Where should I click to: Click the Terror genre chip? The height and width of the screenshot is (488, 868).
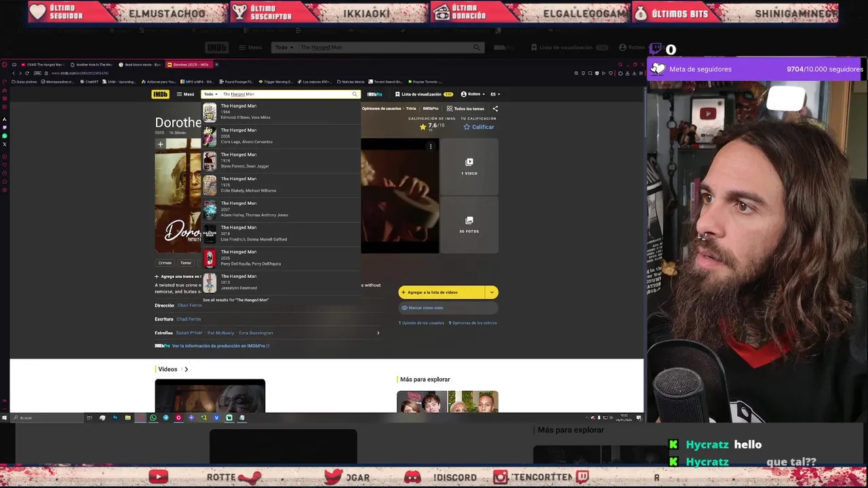[186, 263]
